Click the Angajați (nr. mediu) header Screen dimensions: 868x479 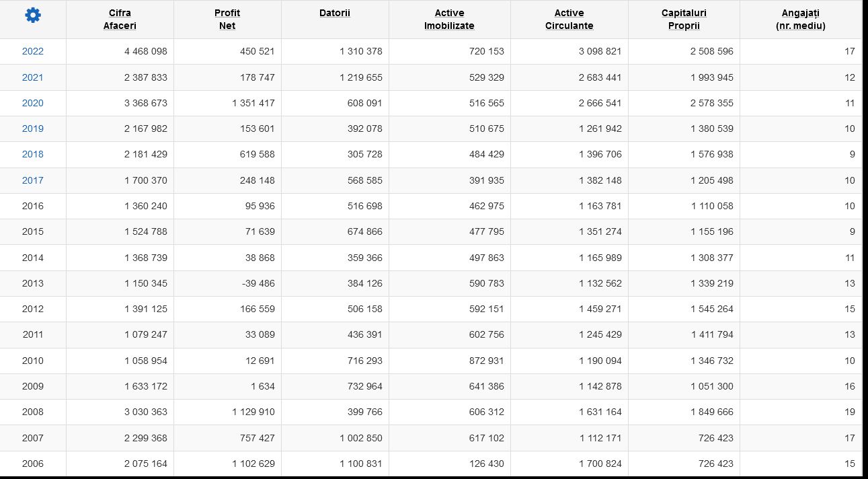(801, 20)
